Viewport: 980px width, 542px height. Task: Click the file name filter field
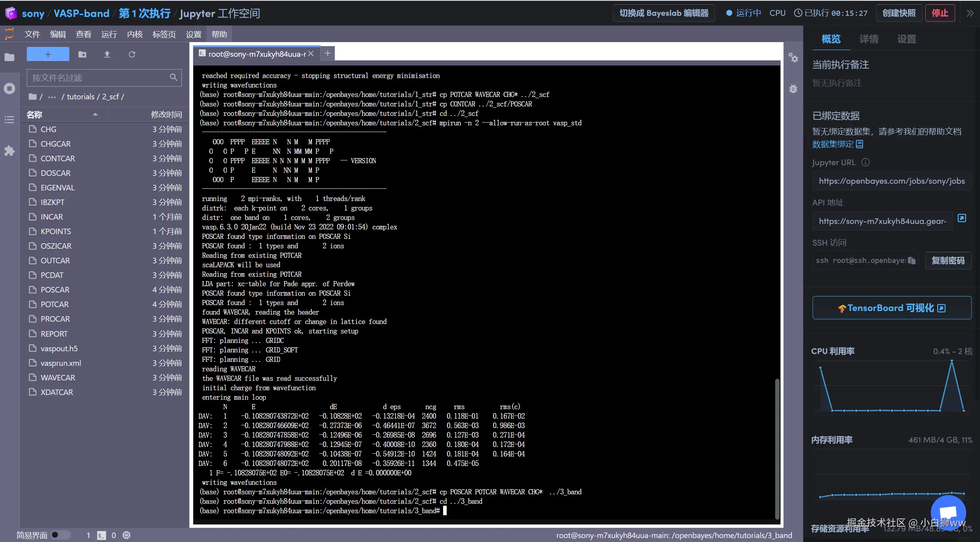[x=98, y=78]
